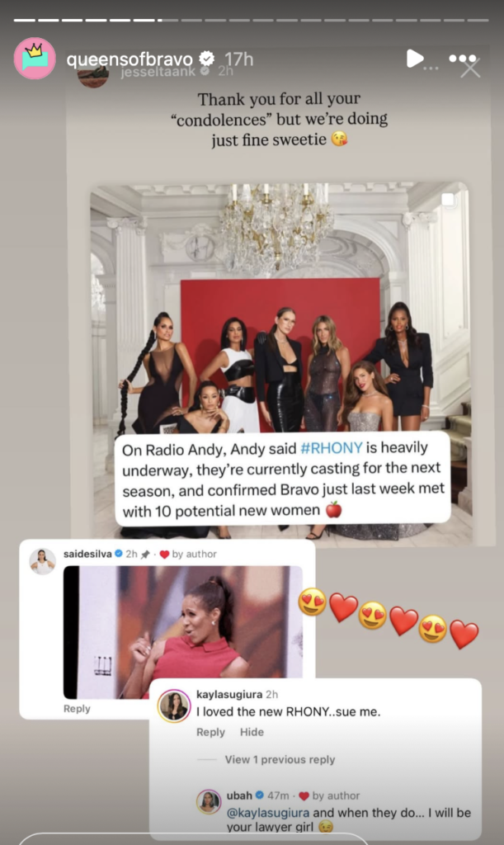
Task: Open kaylasugiura's profile avatar
Action: pos(175,706)
